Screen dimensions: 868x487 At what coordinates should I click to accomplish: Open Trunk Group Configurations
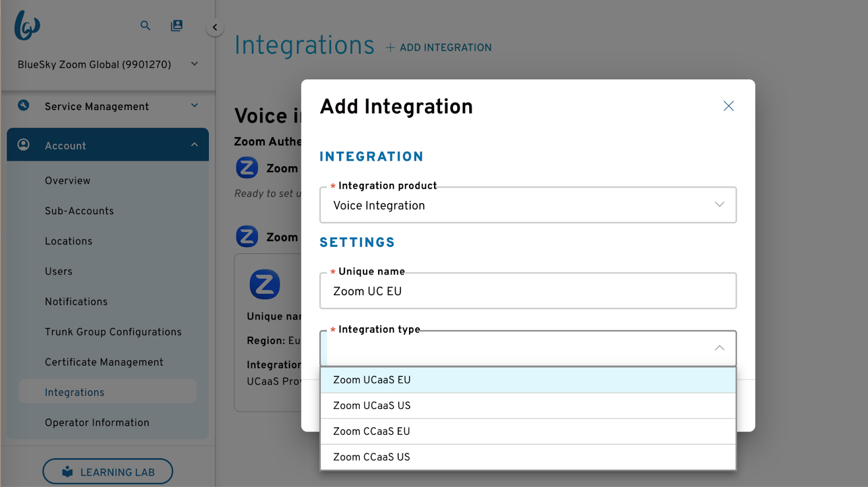(113, 332)
